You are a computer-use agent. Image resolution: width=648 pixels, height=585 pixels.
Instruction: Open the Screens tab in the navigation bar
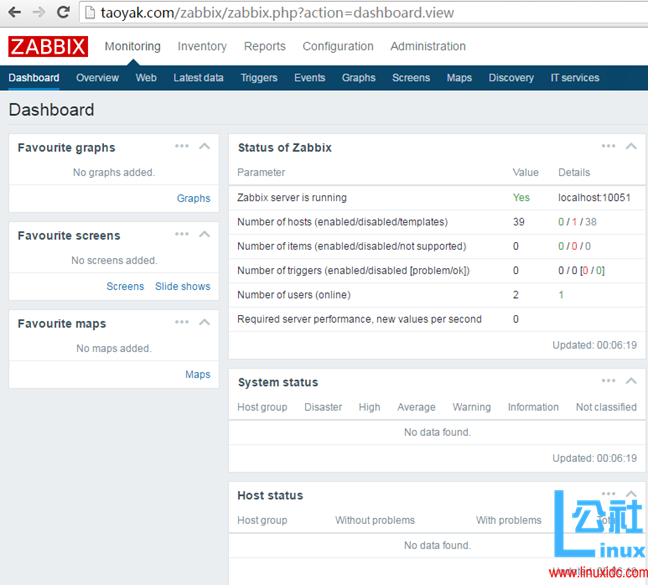tap(411, 78)
